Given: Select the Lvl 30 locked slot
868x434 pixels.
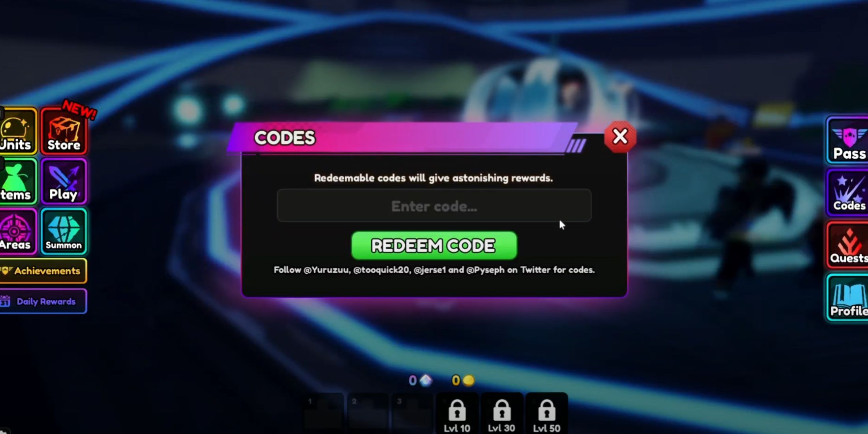Looking at the screenshot, I should [x=500, y=413].
